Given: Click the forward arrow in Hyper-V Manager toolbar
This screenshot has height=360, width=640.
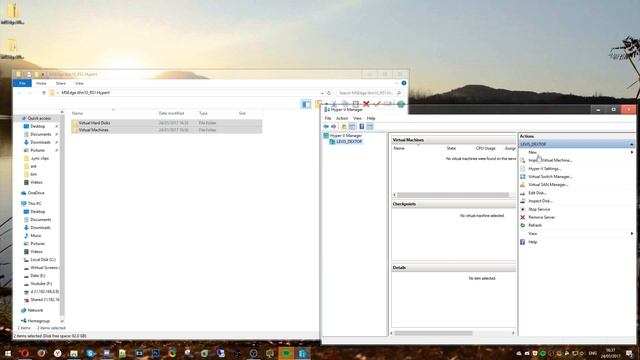Looking at the screenshot, I should tap(333, 127).
